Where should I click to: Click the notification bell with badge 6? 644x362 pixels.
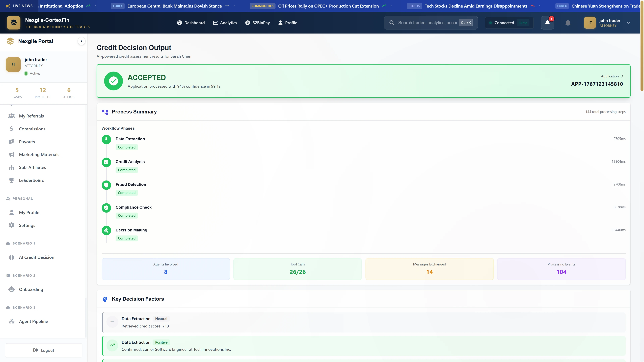(547, 23)
